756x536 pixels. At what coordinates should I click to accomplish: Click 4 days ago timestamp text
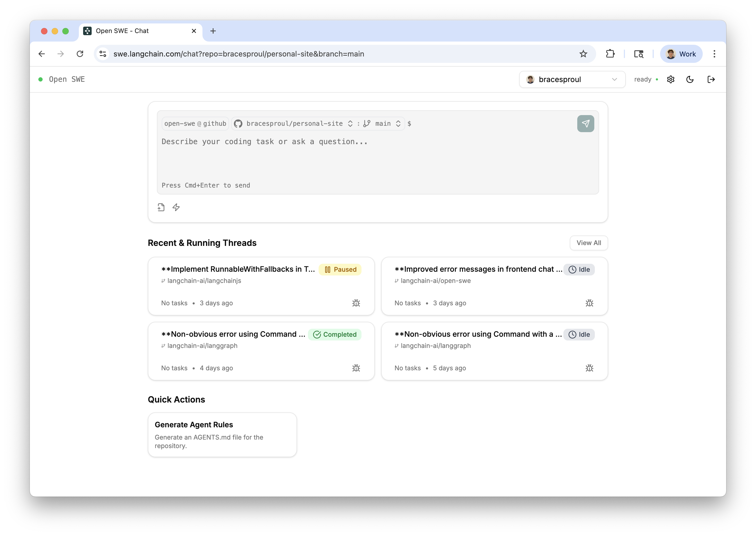[x=216, y=368]
